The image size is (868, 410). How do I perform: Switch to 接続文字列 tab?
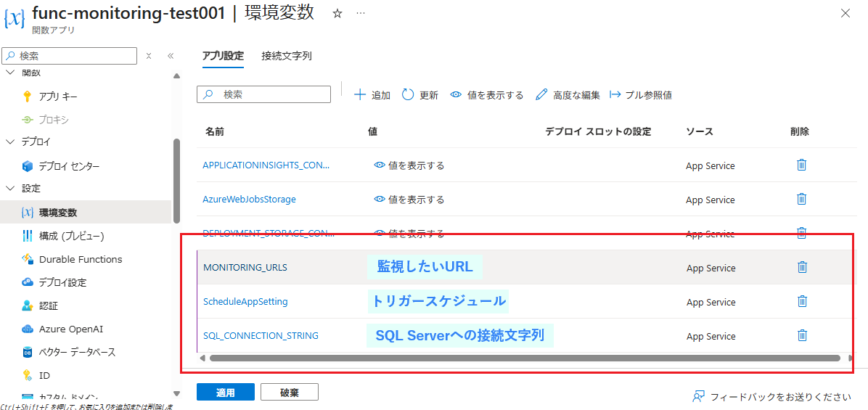(x=286, y=56)
